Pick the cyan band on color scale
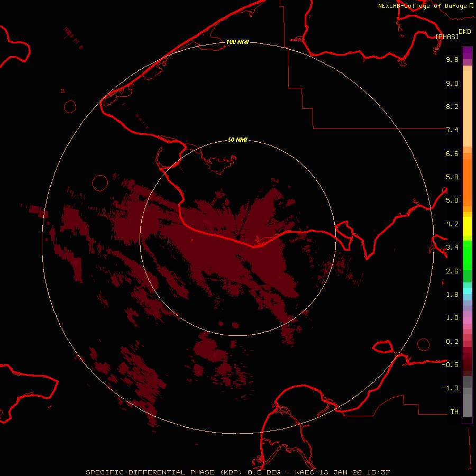The width and height of the screenshot is (476, 476). 467,291
